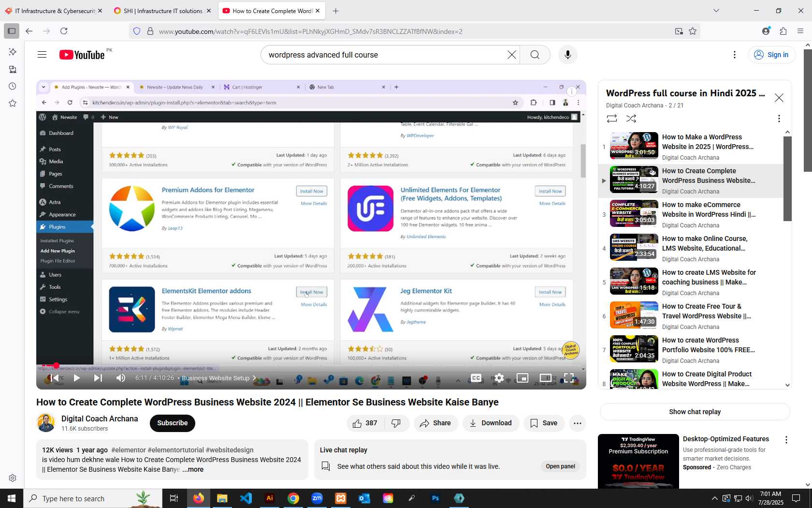Open YouTube guide hamburger menu
Image resolution: width=812 pixels, height=508 pixels.
coord(42,55)
